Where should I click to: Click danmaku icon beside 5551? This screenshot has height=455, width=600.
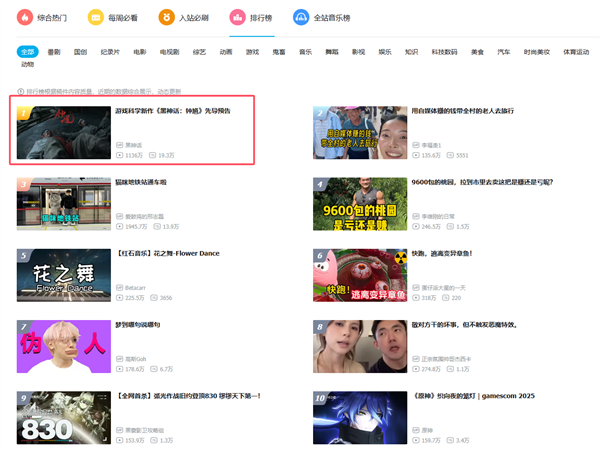450,155
